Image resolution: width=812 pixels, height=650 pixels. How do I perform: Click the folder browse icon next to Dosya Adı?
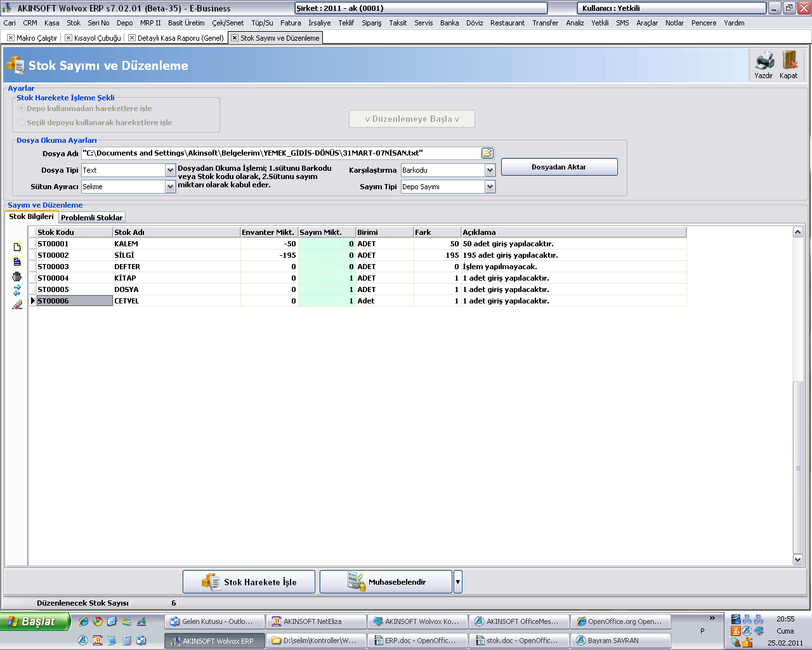pos(487,153)
